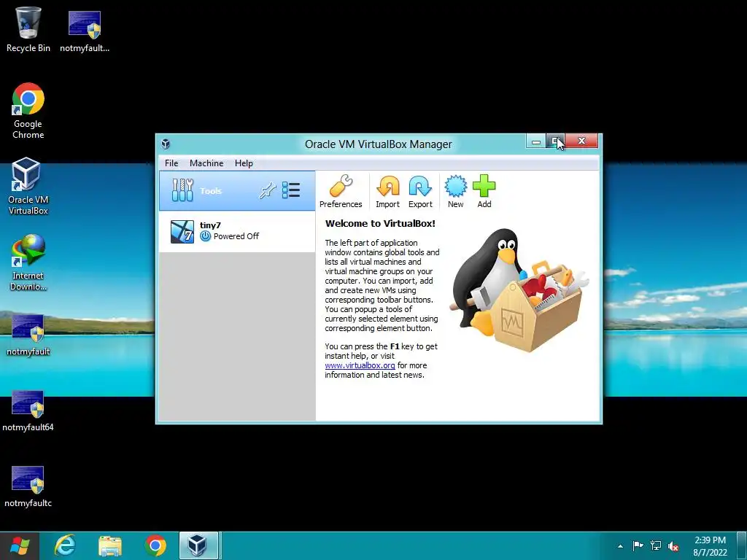Create a New virtual machine
This screenshot has height=560, width=747.
tap(455, 192)
